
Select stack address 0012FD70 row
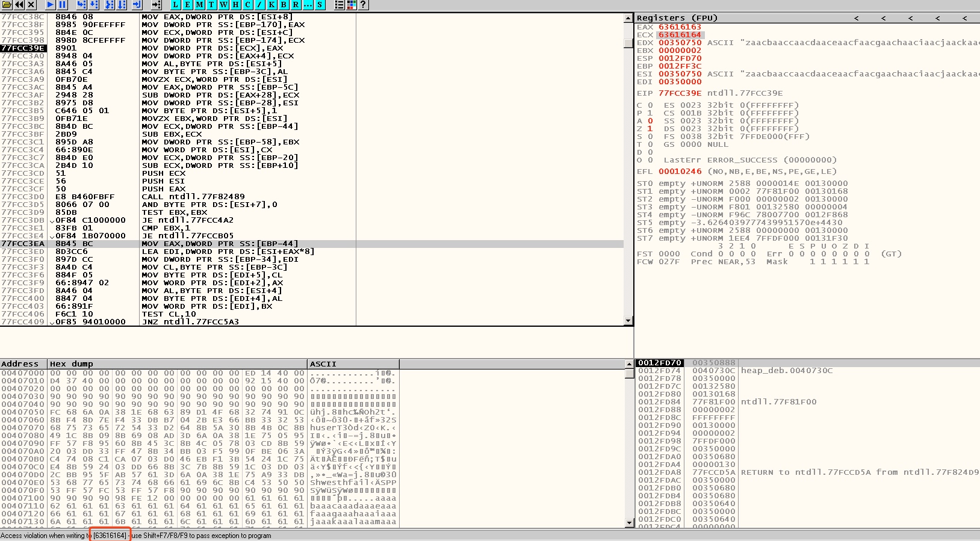click(x=807, y=363)
